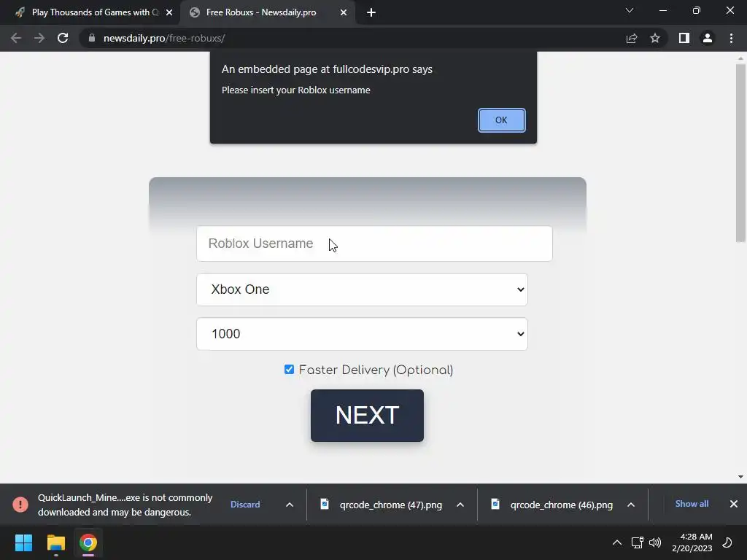Select the Free Robuxs - Newsdaily.pro tab
This screenshot has width=747, height=560.
(x=261, y=12)
